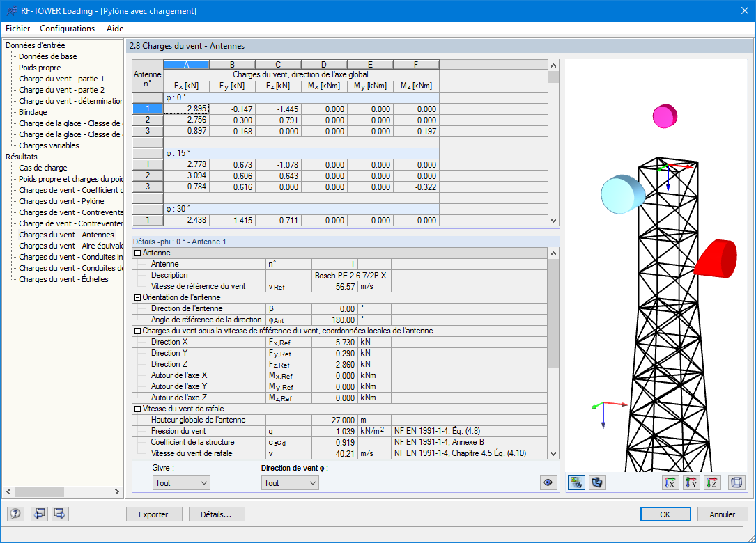756x543 pixels.
Task: Open the Détails... dialog
Action: pyautogui.click(x=217, y=514)
